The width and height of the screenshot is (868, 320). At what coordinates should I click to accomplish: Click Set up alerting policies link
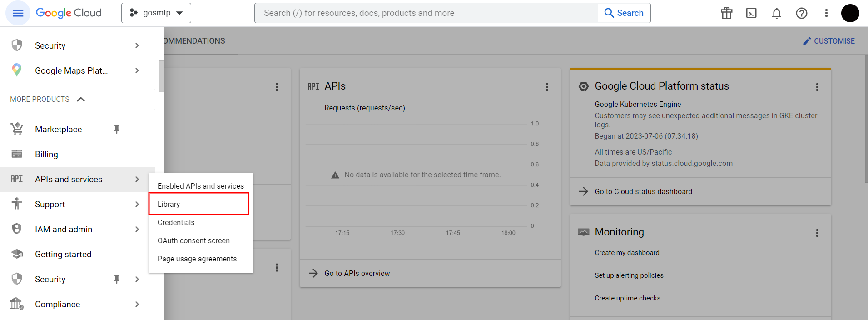pyautogui.click(x=629, y=275)
